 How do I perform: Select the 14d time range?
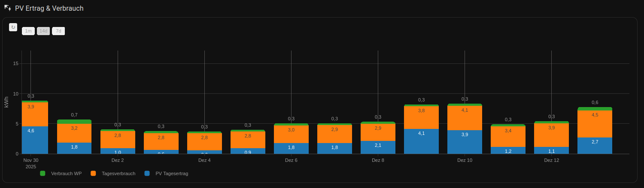[43, 31]
